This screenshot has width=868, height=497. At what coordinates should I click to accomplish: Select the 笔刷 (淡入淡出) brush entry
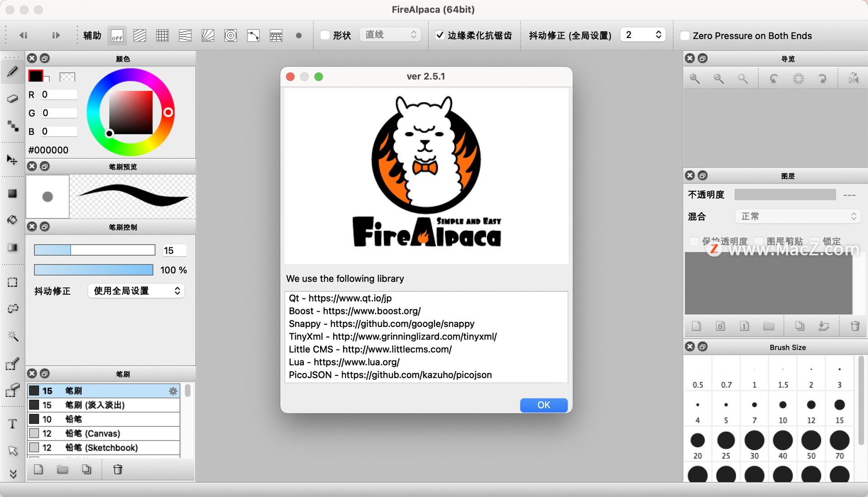[x=94, y=405]
